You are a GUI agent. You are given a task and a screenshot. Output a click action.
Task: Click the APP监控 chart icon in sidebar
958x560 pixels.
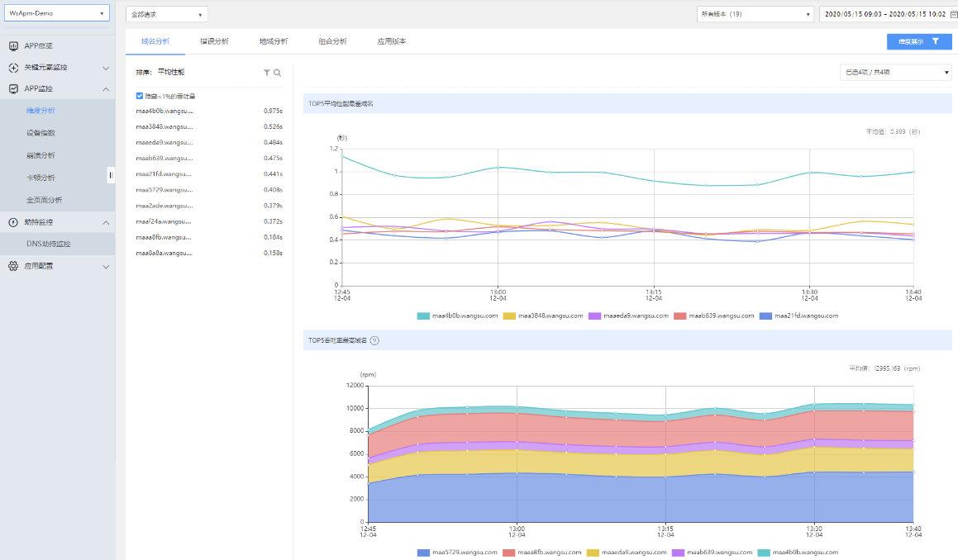[x=13, y=89]
